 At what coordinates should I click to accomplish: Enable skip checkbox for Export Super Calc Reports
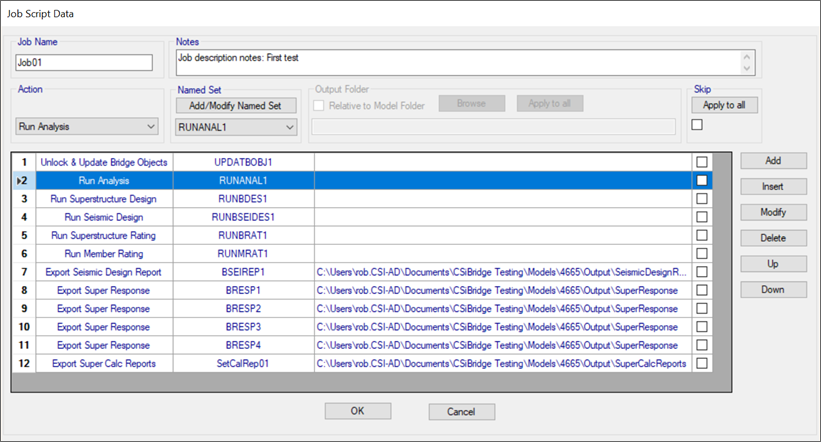[x=702, y=363]
